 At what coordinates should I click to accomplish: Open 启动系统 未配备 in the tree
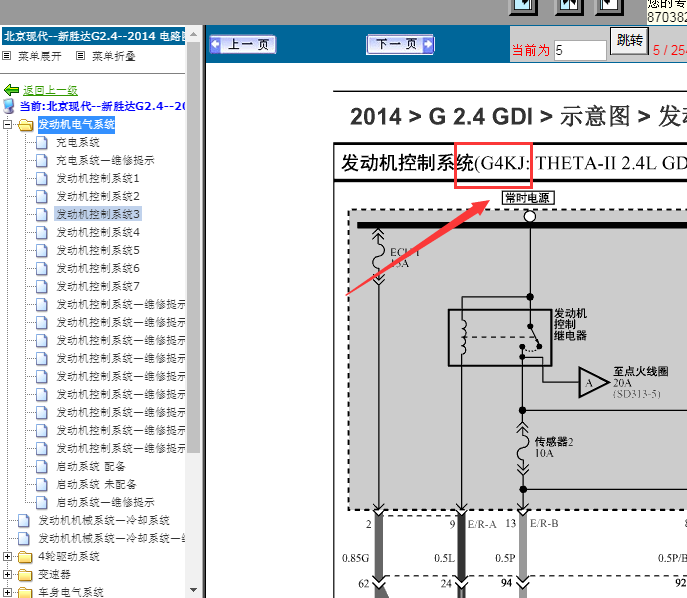(x=96, y=484)
